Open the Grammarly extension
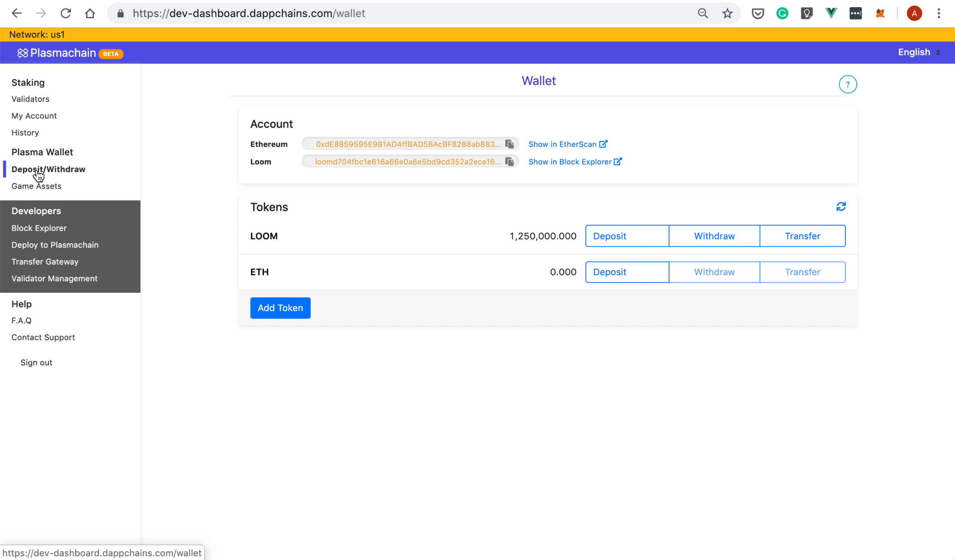The height and width of the screenshot is (560, 955). click(782, 14)
